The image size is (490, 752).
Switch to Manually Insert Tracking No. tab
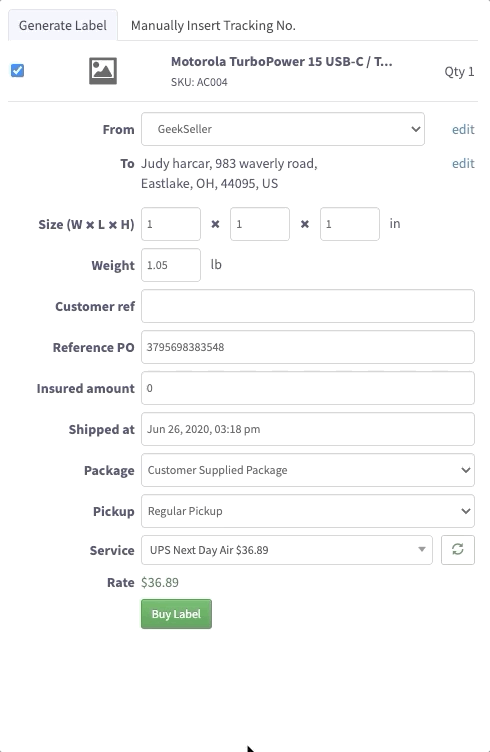[x=213, y=25]
